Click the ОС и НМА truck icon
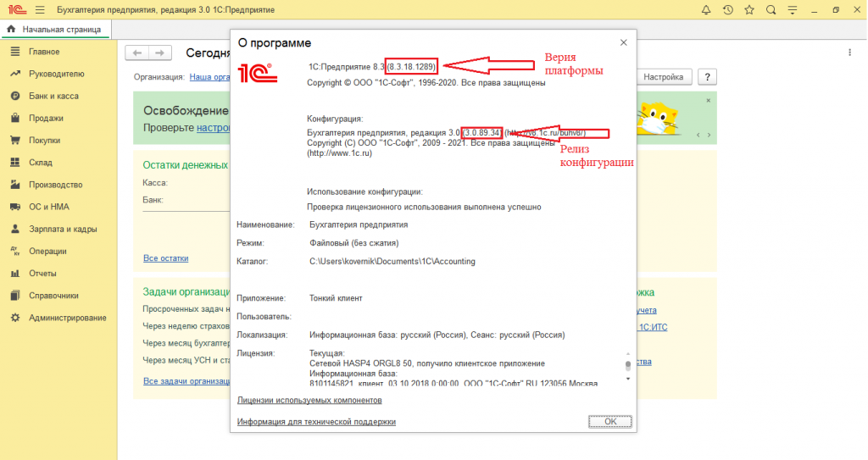Screen dimensions: 868x460 point(14,207)
